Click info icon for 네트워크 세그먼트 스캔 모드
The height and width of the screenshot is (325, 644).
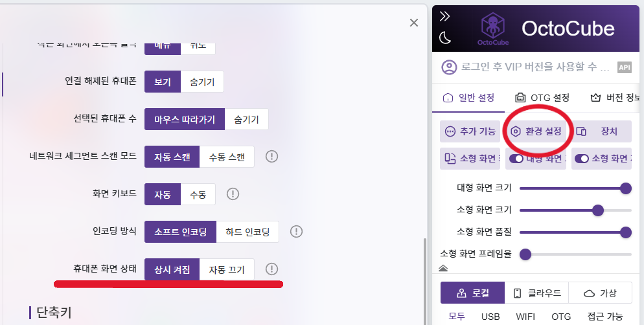[x=271, y=156]
